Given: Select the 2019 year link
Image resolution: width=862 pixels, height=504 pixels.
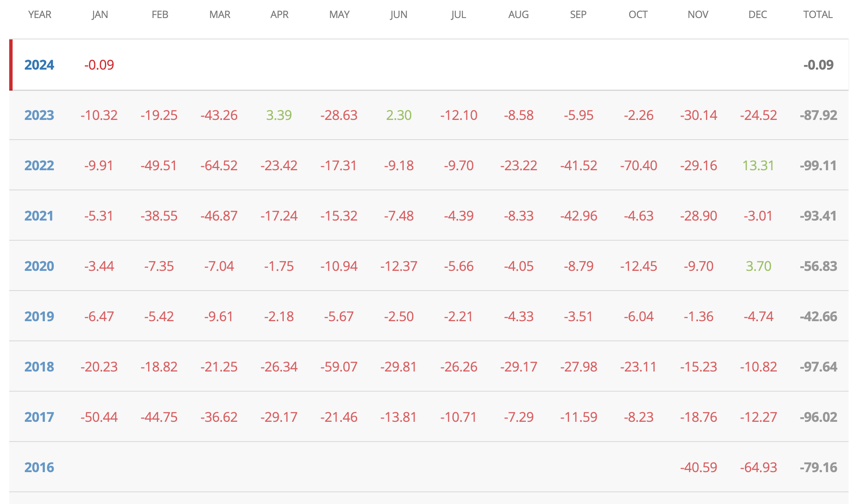Looking at the screenshot, I should click(x=39, y=316).
